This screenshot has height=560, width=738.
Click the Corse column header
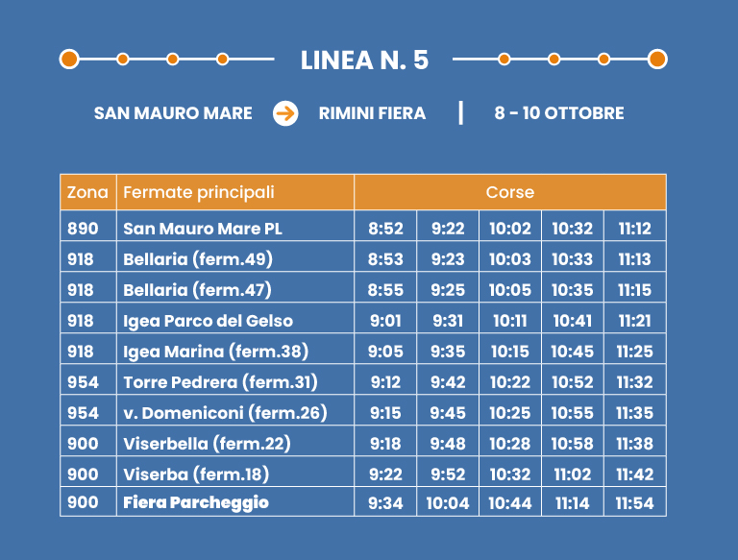click(509, 192)
